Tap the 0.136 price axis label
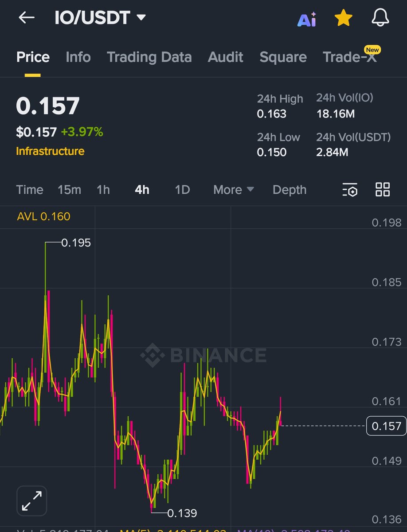Viewport: 407px width, 532px height. 386,519
